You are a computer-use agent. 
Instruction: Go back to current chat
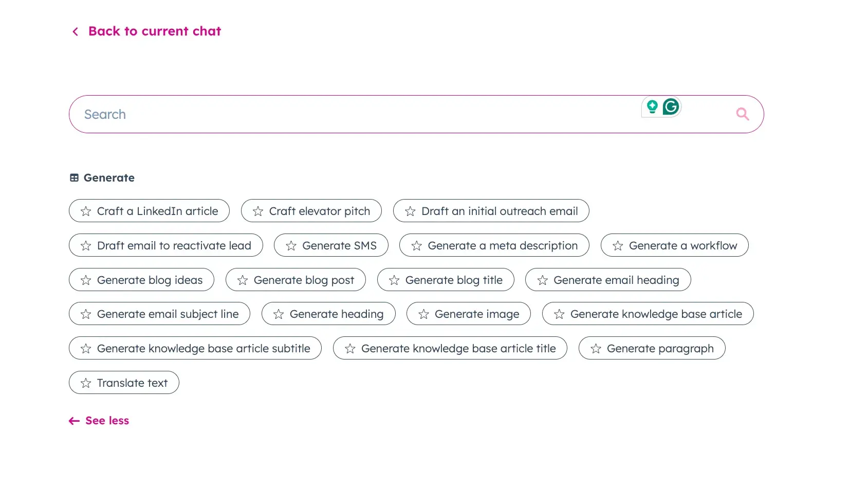pyautogui.click(x=154, y=31)
